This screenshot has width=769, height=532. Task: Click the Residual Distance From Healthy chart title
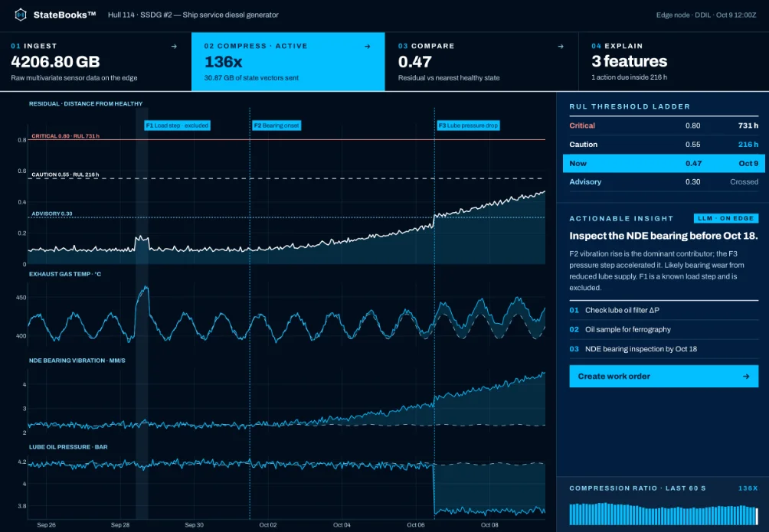pyautogui.click(x=86, y=104)
